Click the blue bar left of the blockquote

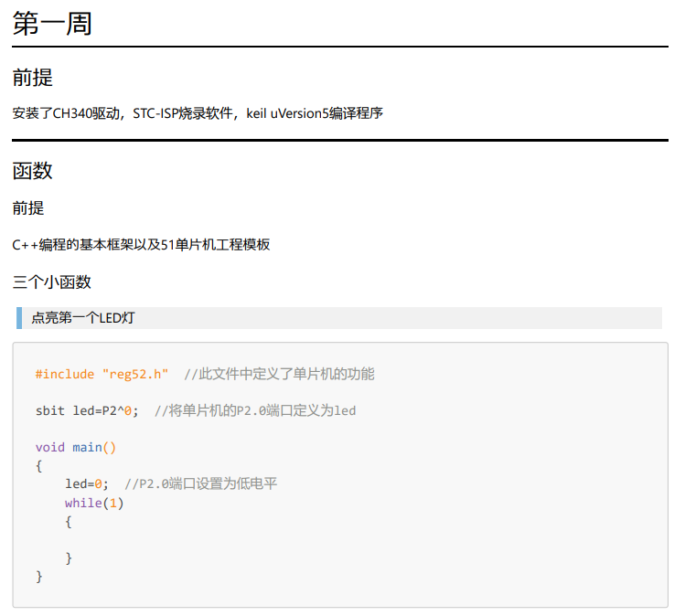coord(19,318)
